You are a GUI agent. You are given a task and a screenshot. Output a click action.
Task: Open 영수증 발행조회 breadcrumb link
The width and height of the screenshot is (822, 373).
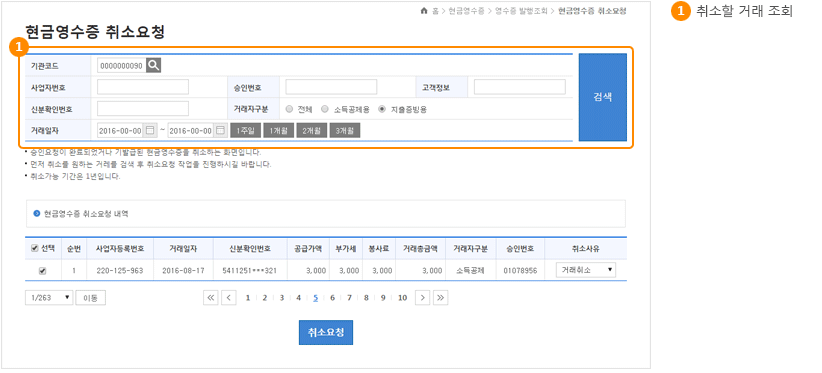521,11
